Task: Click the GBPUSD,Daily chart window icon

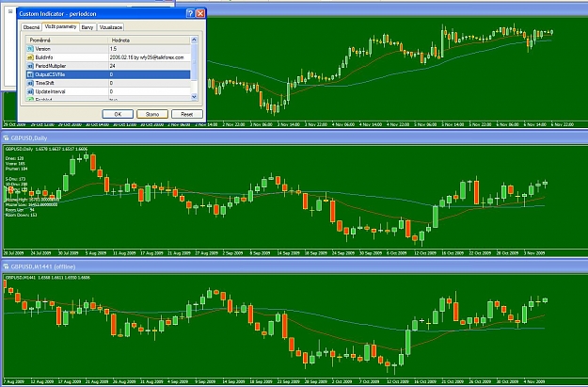Action: click(6, 137)
